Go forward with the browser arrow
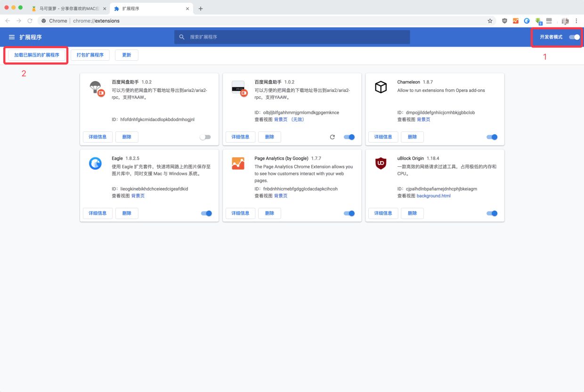 coord(19,21)
